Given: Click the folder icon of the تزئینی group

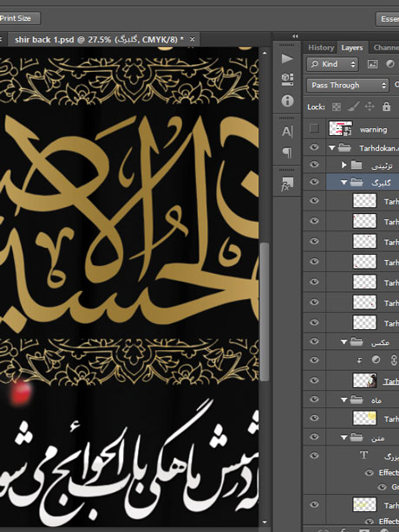Looking at the screenshot, I should [356, 165].
